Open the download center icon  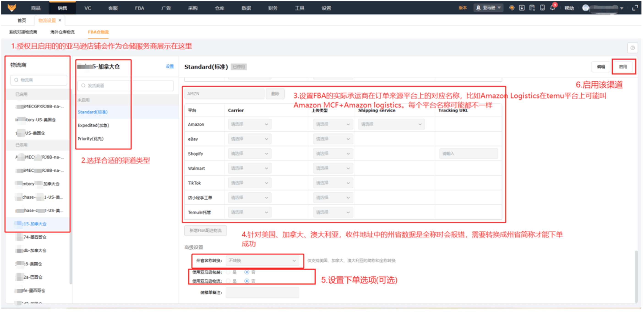tap(522, 8)
